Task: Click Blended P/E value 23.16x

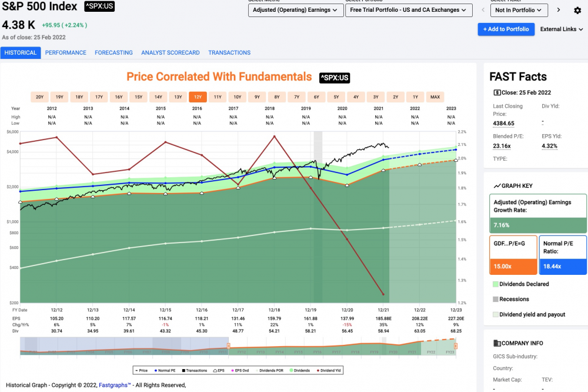Action: tap(502, 146)
